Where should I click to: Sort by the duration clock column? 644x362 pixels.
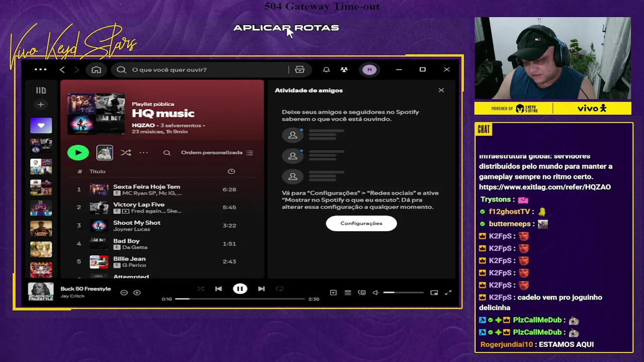(x=231, y=171)
